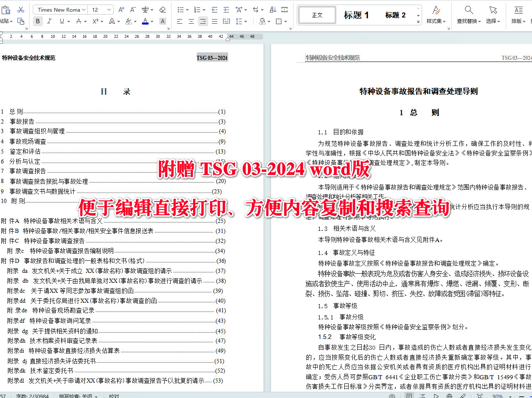The width and height of the screenshot is (532, 398).
Task: Justify the paragraph text
Action: click(214, 21)
